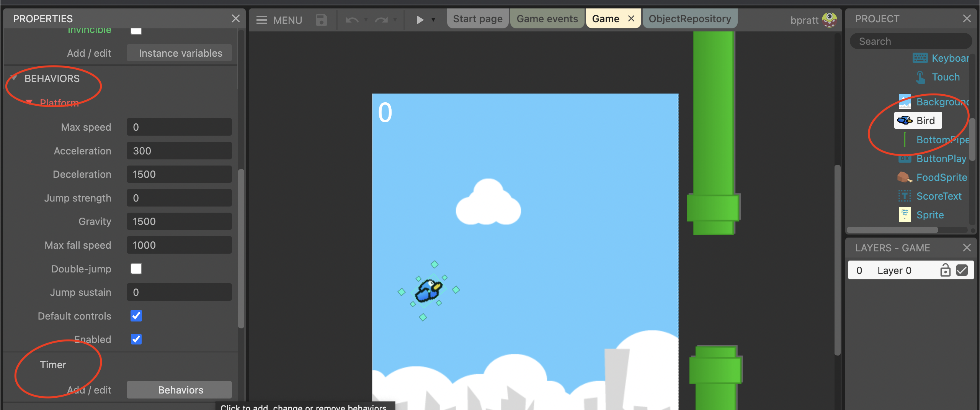
Task: Select the Keyboard object icon
Action: tap(920, 58)
